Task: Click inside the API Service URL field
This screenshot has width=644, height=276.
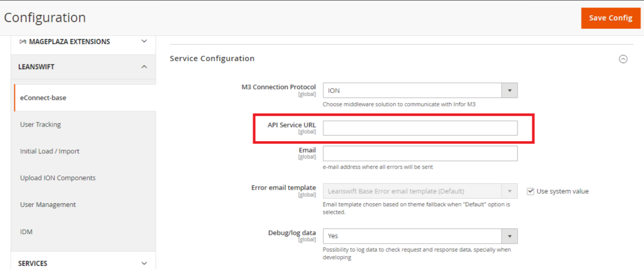Action: tap(419, 128)
